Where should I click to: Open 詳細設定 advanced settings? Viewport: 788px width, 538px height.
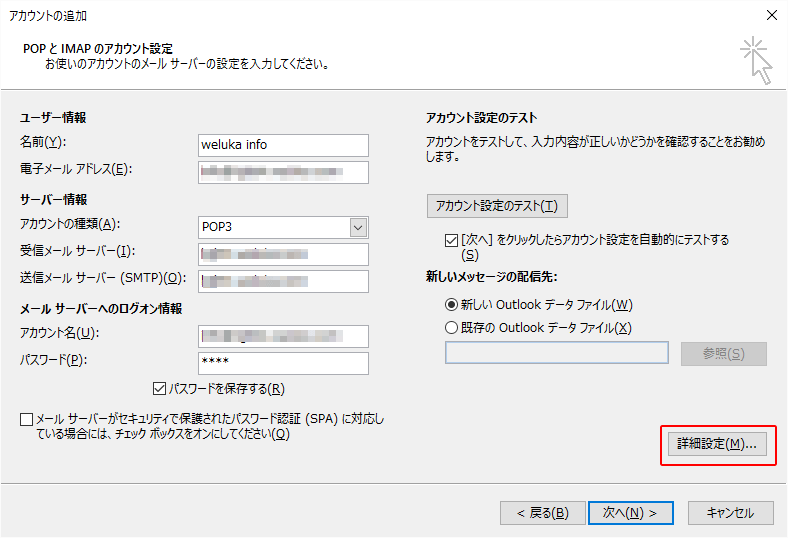(717, 444)
